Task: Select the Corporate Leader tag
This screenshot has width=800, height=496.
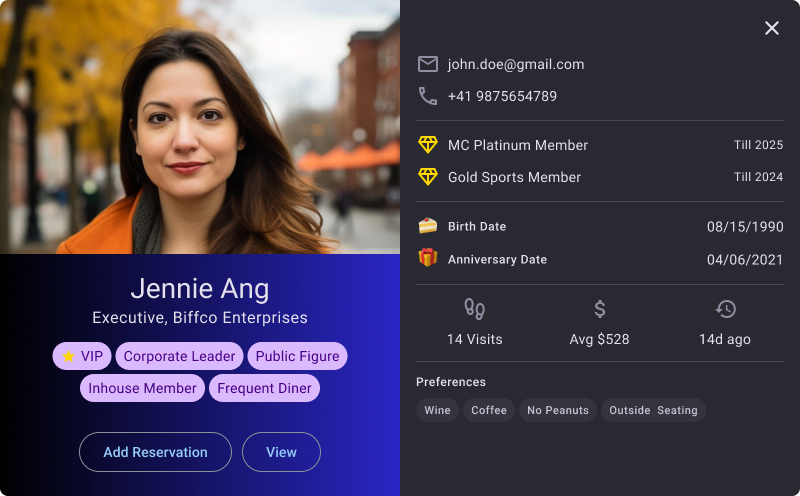Action: [180, 356]
